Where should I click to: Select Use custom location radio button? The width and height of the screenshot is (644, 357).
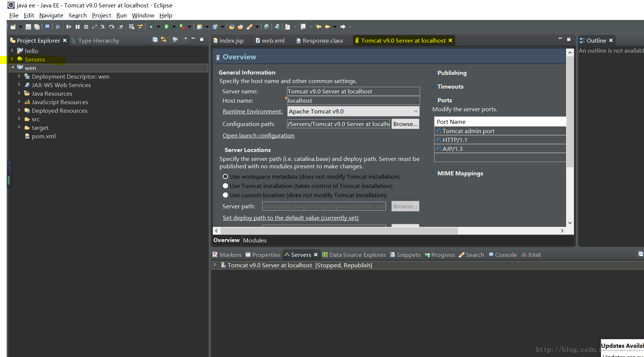tap(225, 195)
